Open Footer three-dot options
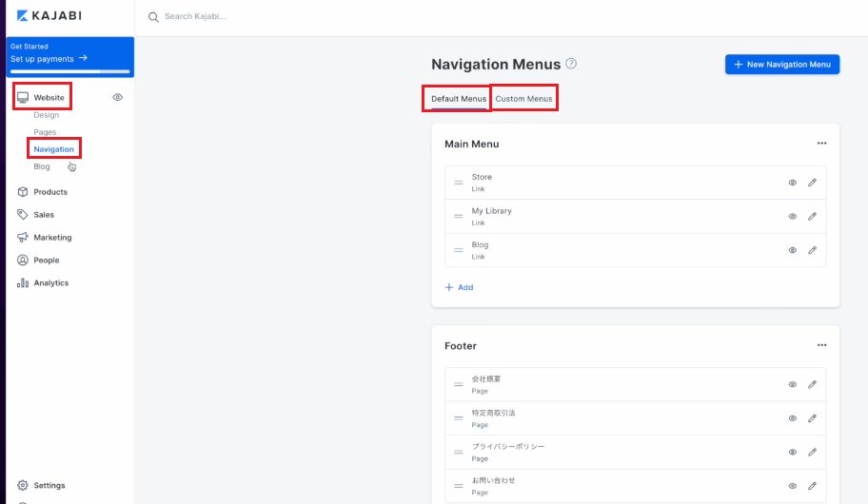 (821, 345)
